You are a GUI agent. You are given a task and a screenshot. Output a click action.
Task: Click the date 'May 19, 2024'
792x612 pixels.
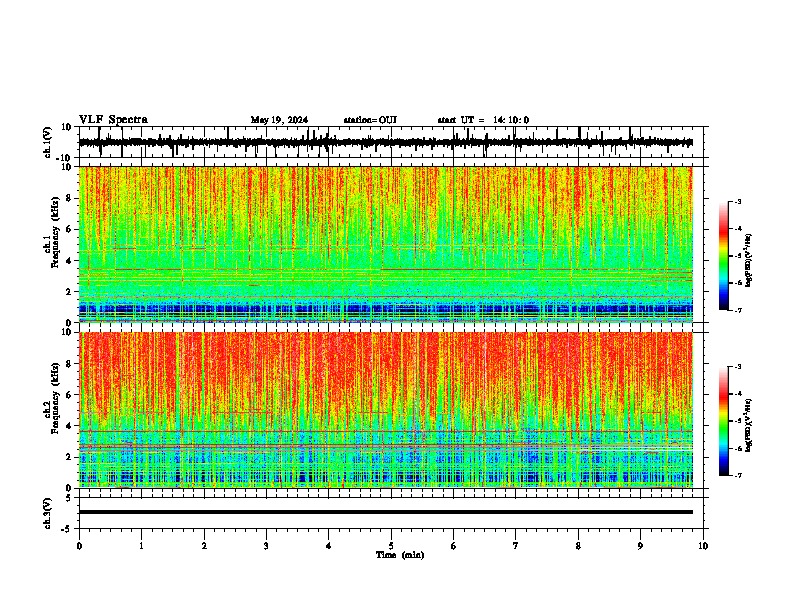click(279, 120)
